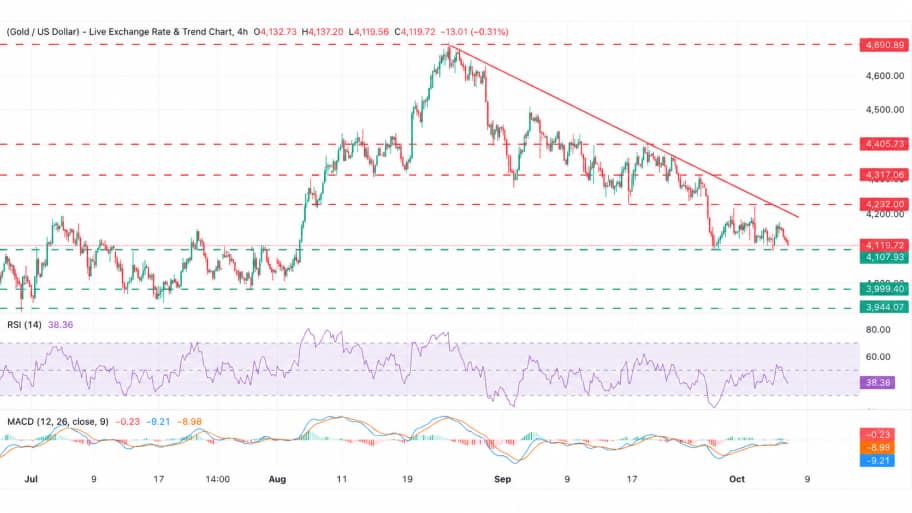Select the 4h timeframe label
Image resolution: width=912 pixels, height=513 pixels.
click(x=243, y=31)
